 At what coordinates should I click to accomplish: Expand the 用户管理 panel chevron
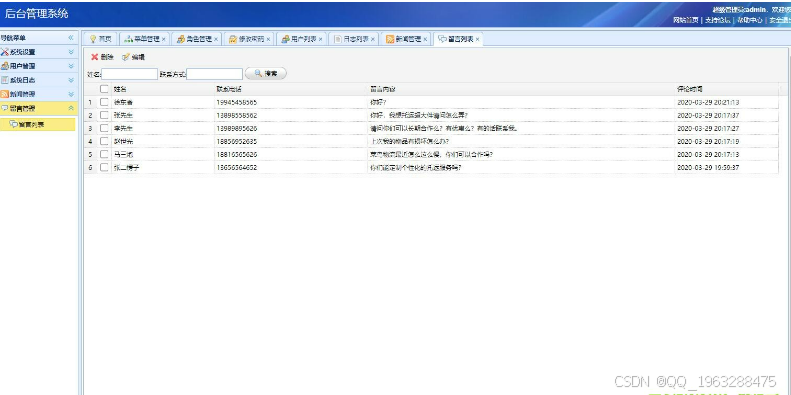71,66
